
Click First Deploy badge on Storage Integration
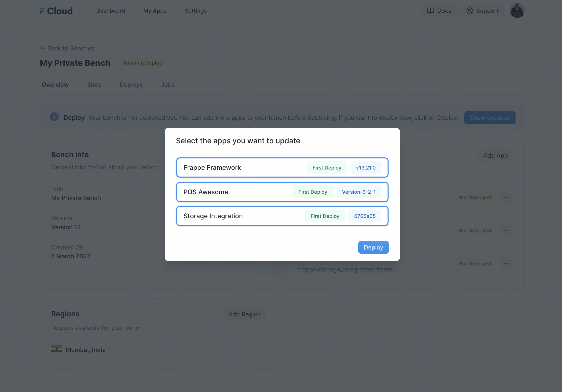coord(325,216)
